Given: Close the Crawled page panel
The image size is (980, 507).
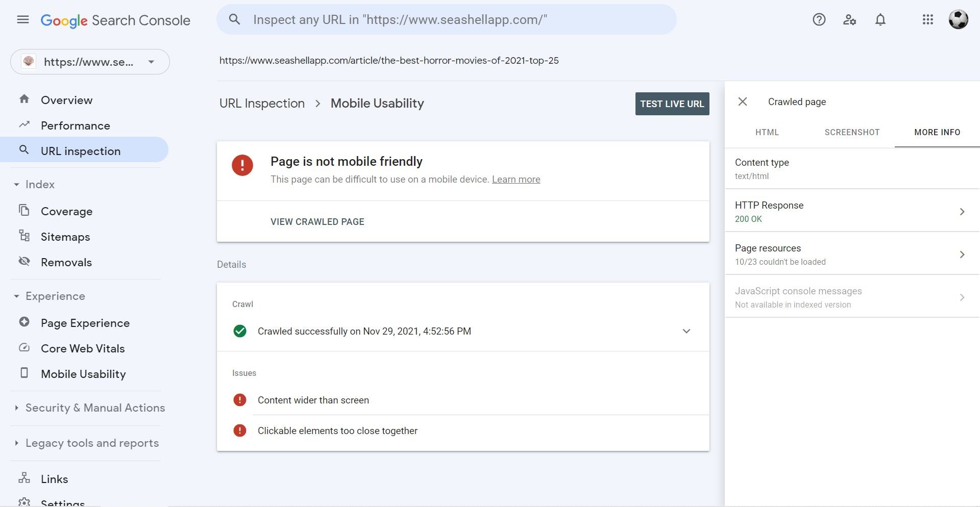Looking at the screenshot, I should click(x=743, y=102).
